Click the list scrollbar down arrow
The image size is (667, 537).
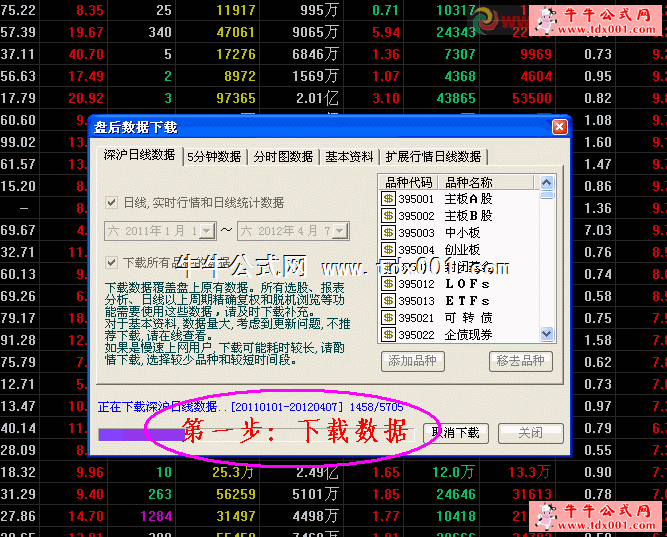547,334
